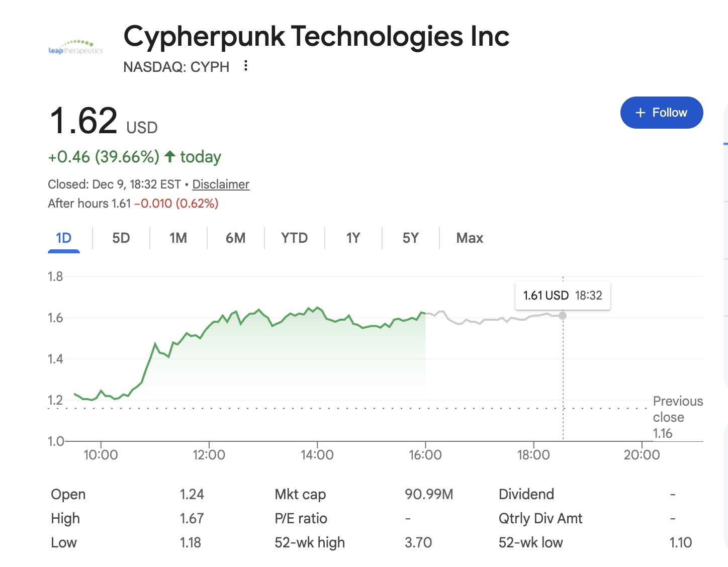Switch to the YTD tab
Screen dimensions: 728x567
[294, 238]
